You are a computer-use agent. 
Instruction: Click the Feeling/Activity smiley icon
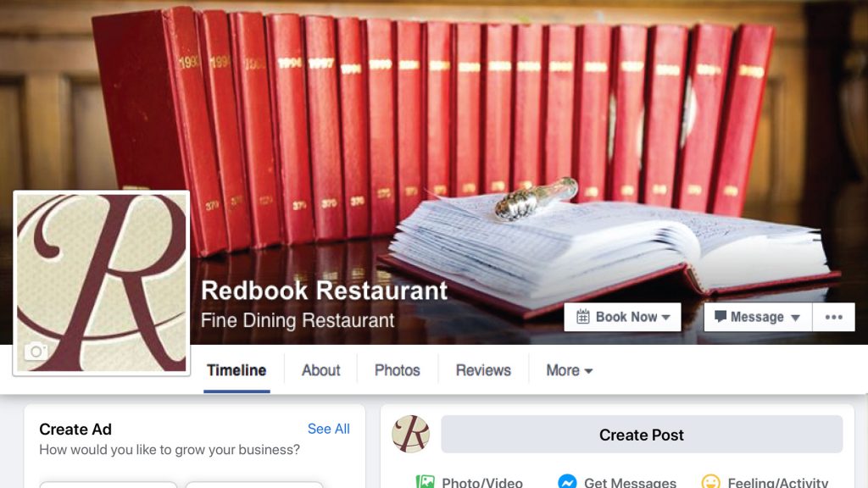point(711,482)
